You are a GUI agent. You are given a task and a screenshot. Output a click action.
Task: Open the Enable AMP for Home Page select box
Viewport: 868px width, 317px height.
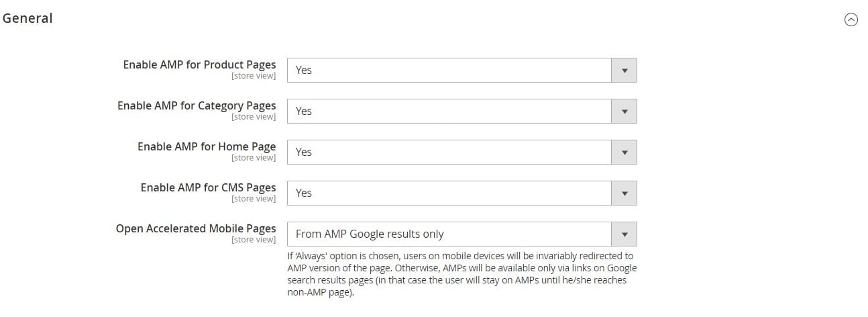[x=462, y=152]
